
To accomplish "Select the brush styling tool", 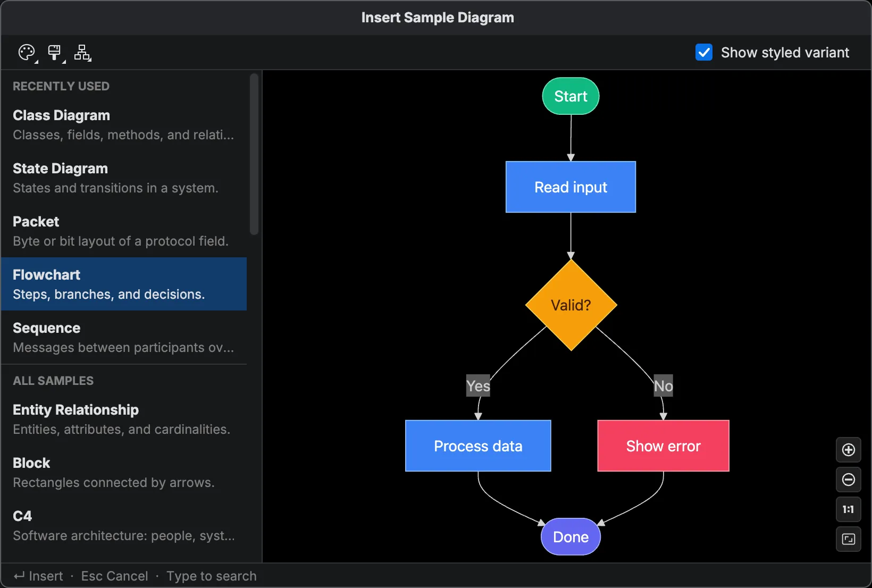I will click(x=54, y=52).
